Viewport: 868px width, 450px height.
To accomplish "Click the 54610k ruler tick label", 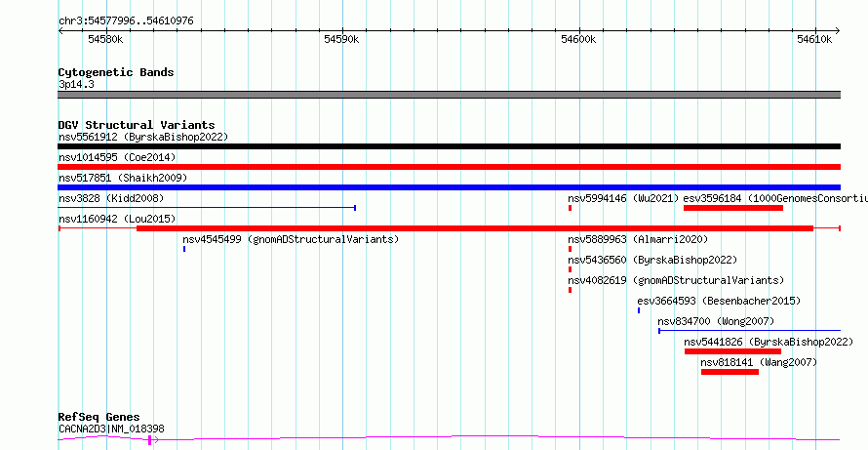I will click(x=815, y=39).
